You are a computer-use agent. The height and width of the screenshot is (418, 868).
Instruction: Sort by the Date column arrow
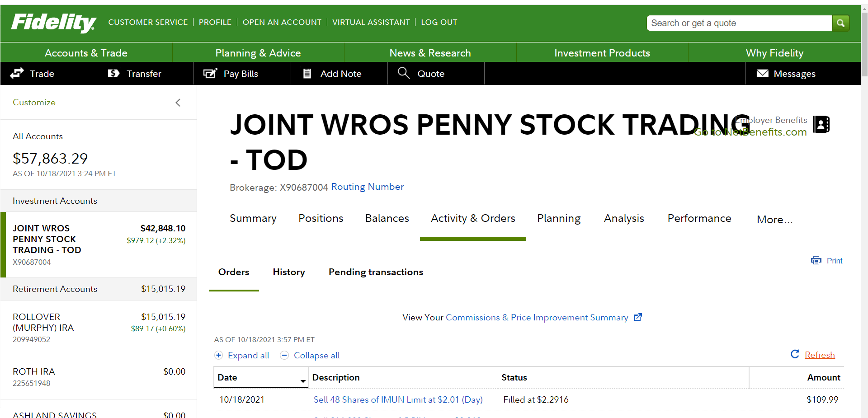point(303,381)
